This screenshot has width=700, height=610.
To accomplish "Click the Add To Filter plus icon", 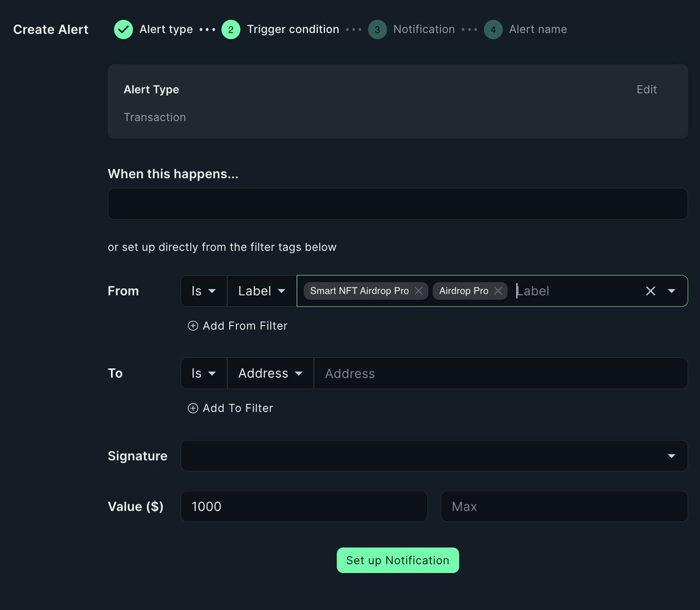I will 193,408.
